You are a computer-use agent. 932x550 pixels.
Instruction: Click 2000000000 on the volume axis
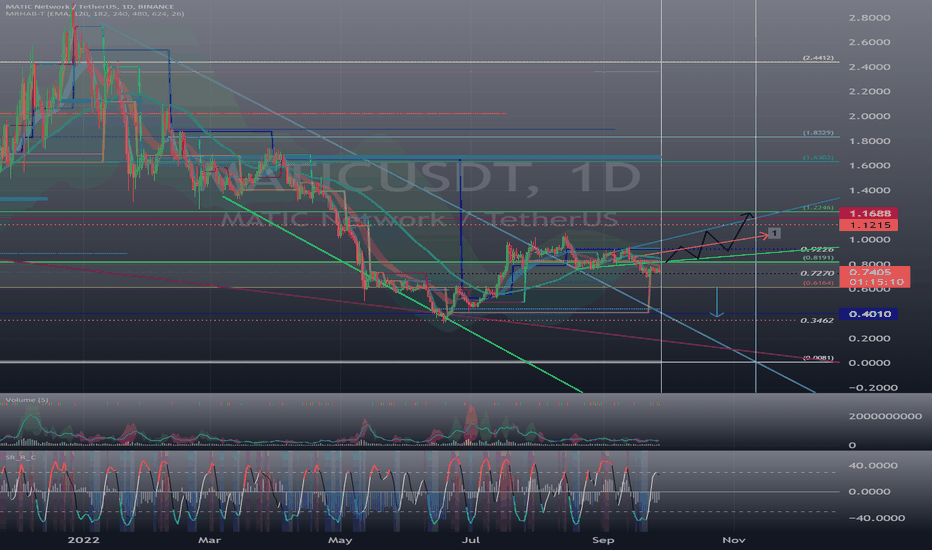[x=885, y=416]
